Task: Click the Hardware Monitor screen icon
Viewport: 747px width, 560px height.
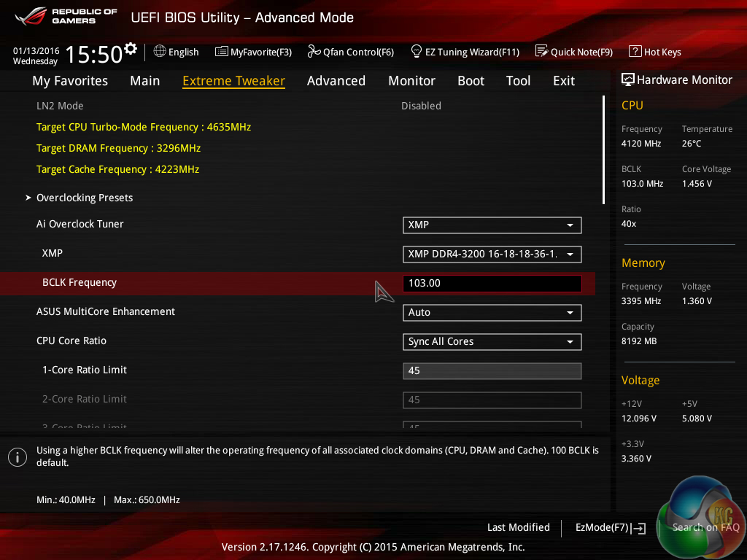Action: click(628, 79)
